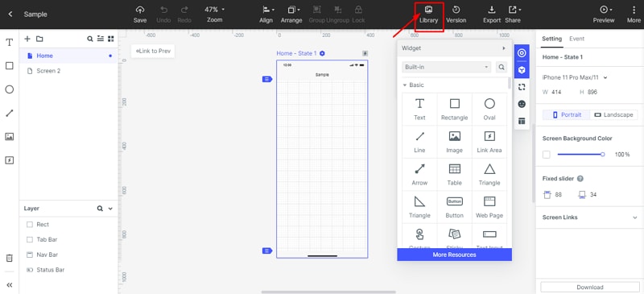Click the More Resources button
This screenshot has width=644, height=294.
click(x=454, y=255)
